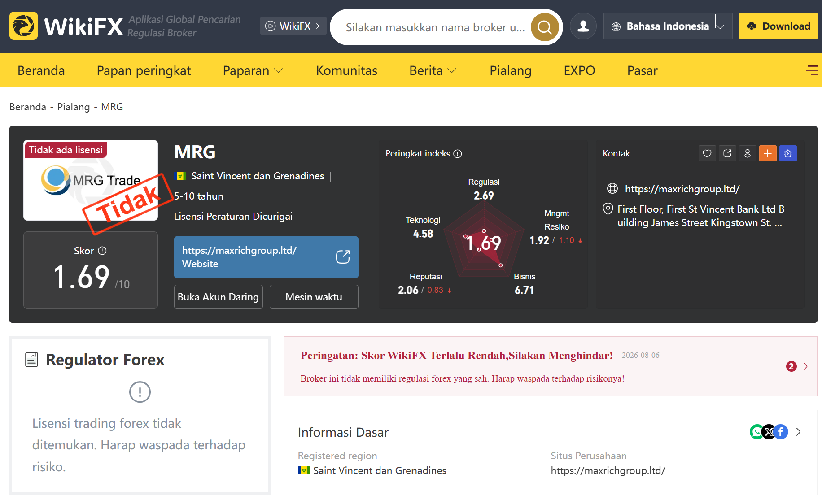Open the Bahasa Indonesia language dropdown

[x=668, y=26]
